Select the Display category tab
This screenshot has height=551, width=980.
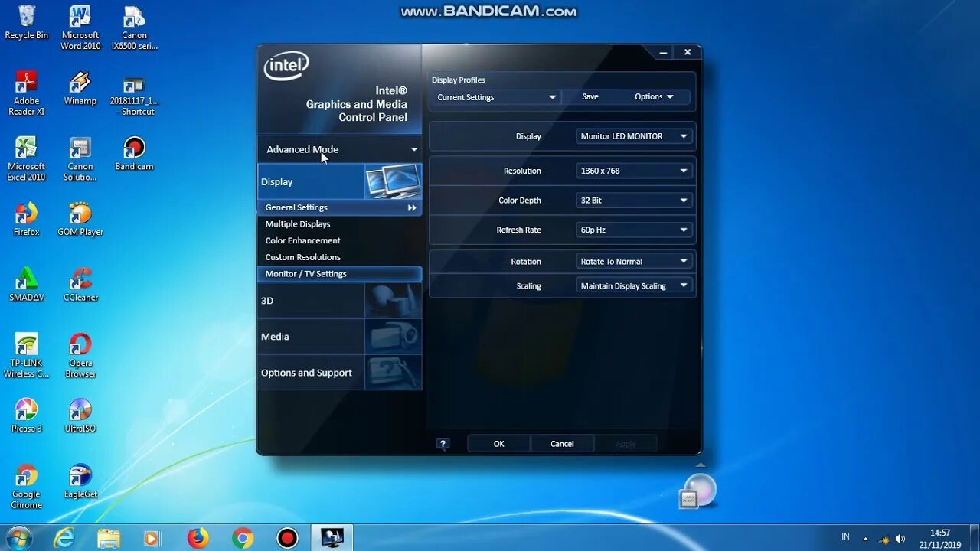click(340, 181)
